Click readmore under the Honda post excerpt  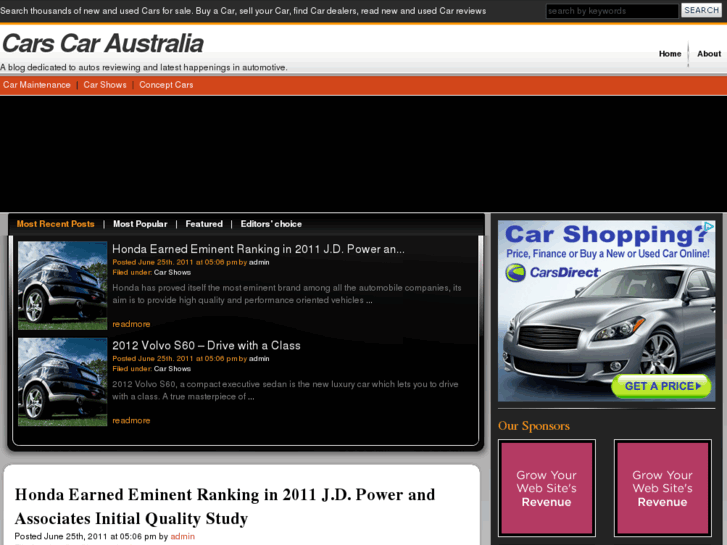[x=131, y=324]
